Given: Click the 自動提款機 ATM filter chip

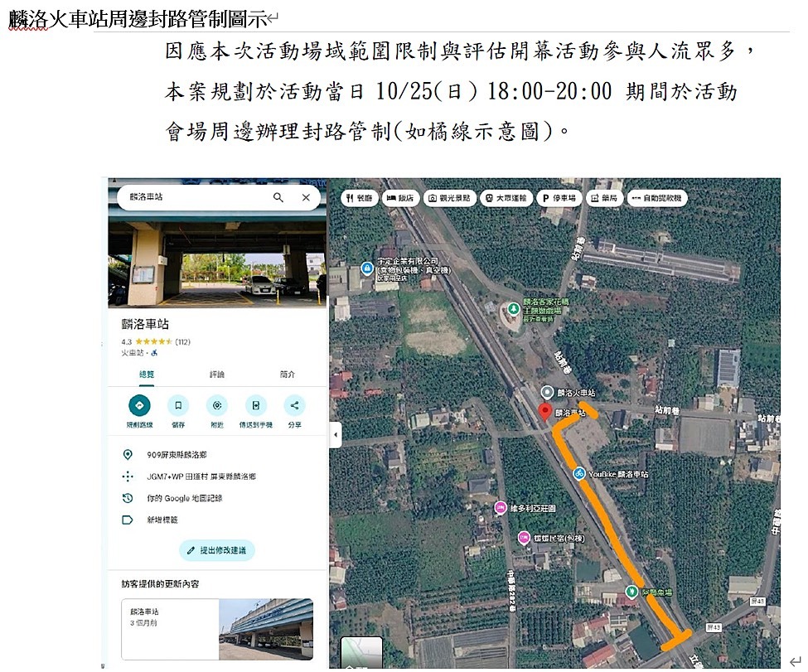Looking at the screenshot, I should click(657, 198).
